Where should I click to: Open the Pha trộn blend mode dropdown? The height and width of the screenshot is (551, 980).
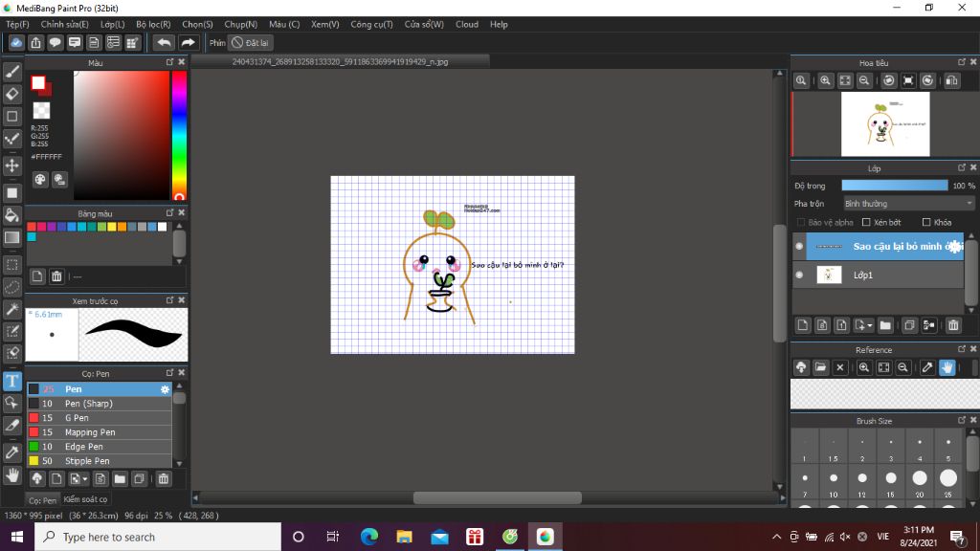[908, 204]
